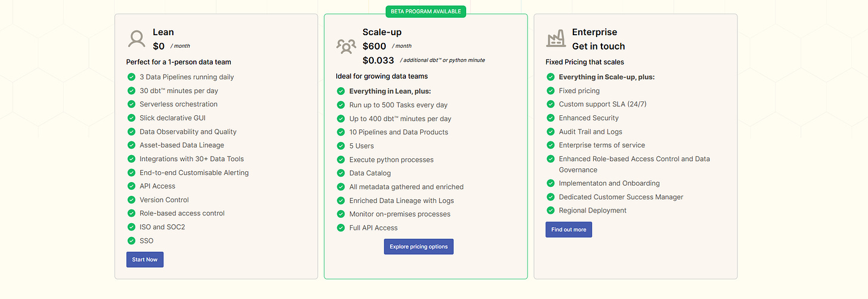Click the checkmark beside Audit Trail and Logs
This screenshot has width=868, height=299.
[x=551, y=131]
